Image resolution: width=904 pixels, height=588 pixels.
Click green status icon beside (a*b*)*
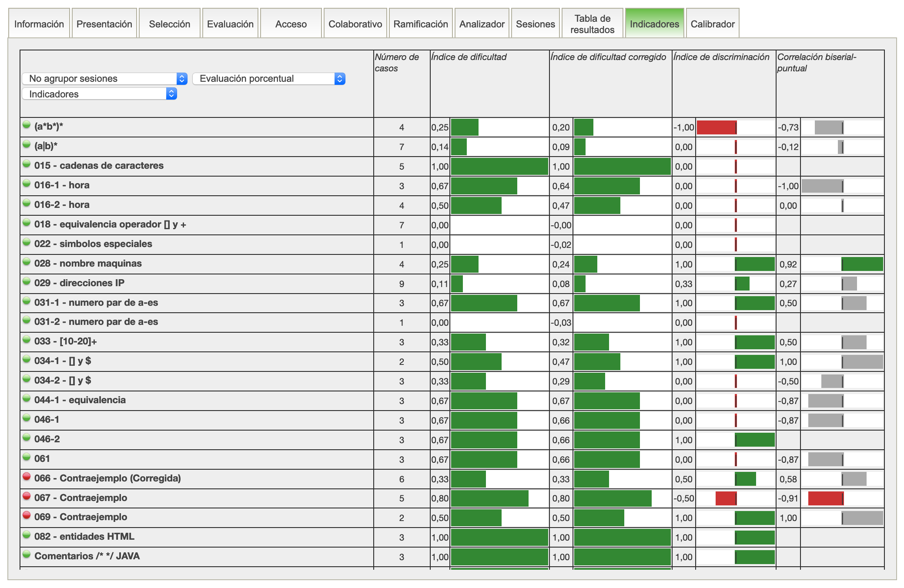click(x=27, y=125)
